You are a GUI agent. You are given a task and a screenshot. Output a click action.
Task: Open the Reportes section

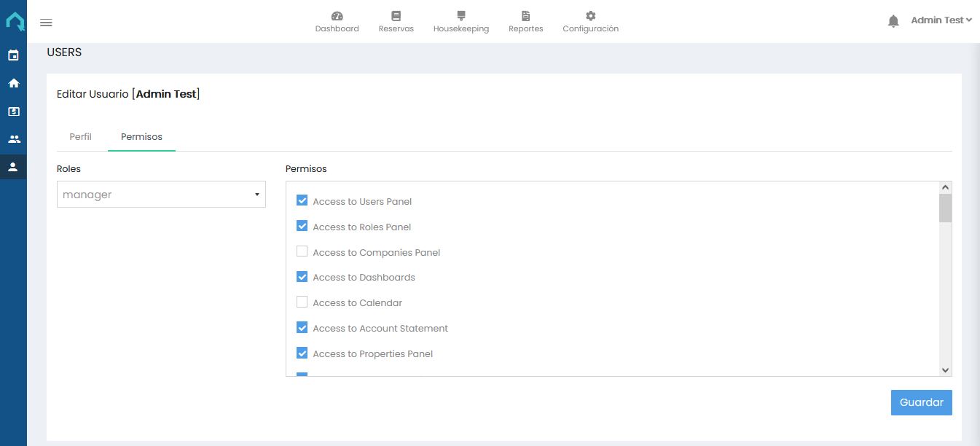click(525, 20)
